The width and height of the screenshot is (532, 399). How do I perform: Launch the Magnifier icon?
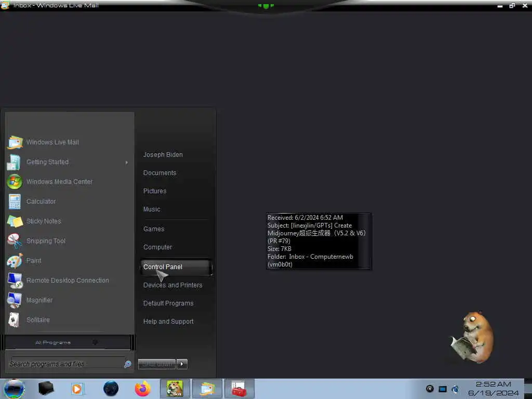pyautogui.click(x=15, y=300)
